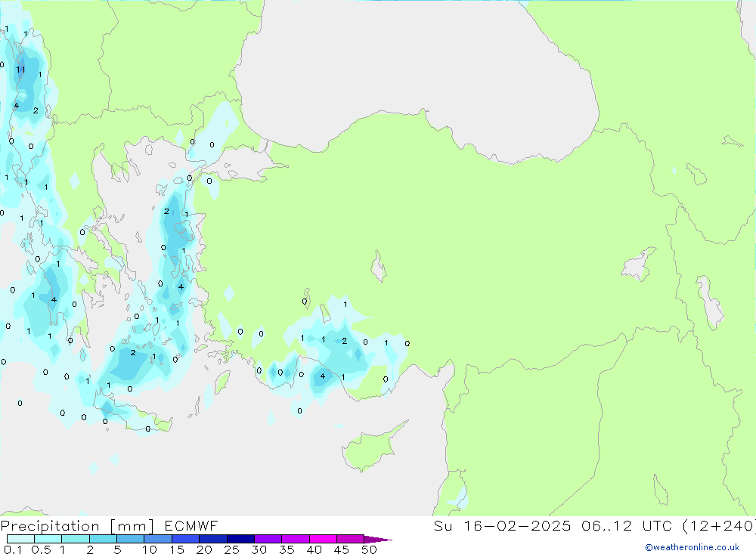Click the 40–45 mm magenta legend swatch
This screenshot has height=554, width=756.
pos(323,539)
